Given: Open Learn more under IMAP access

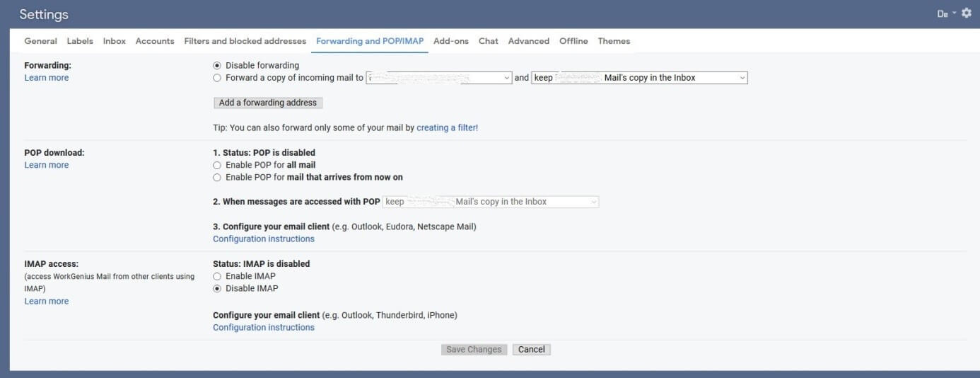Looking at the screenshot, I should (47, 302).
